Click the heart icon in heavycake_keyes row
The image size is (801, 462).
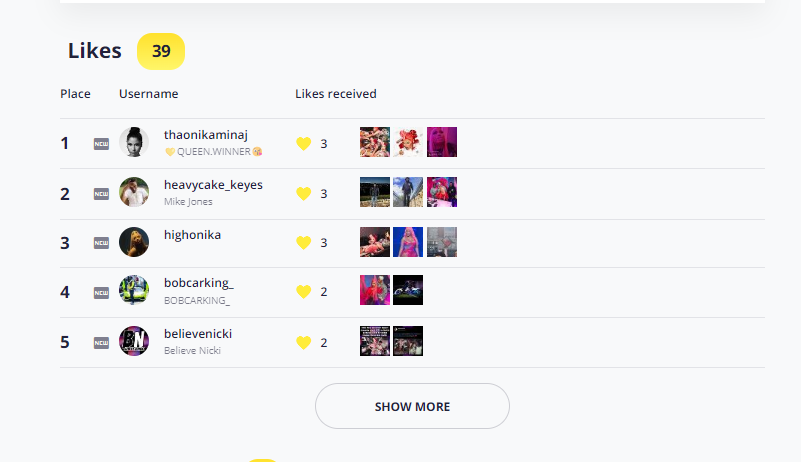click(303, 194)
